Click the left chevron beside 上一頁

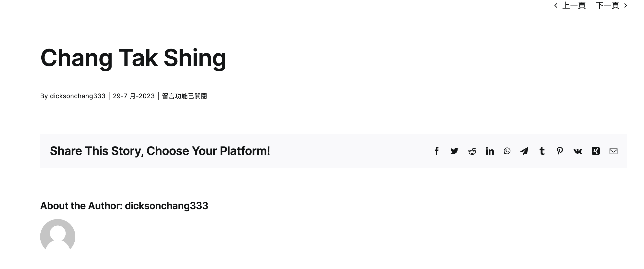[x=556, y=5]
